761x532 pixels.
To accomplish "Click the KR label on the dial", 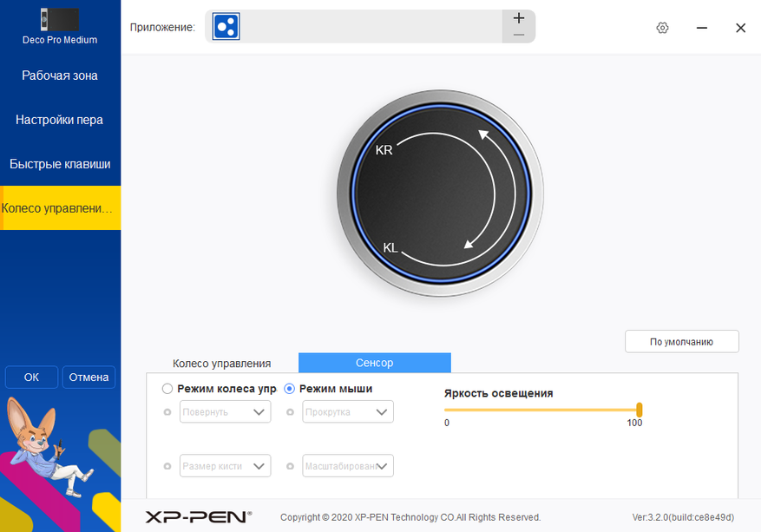I will 384,150.
